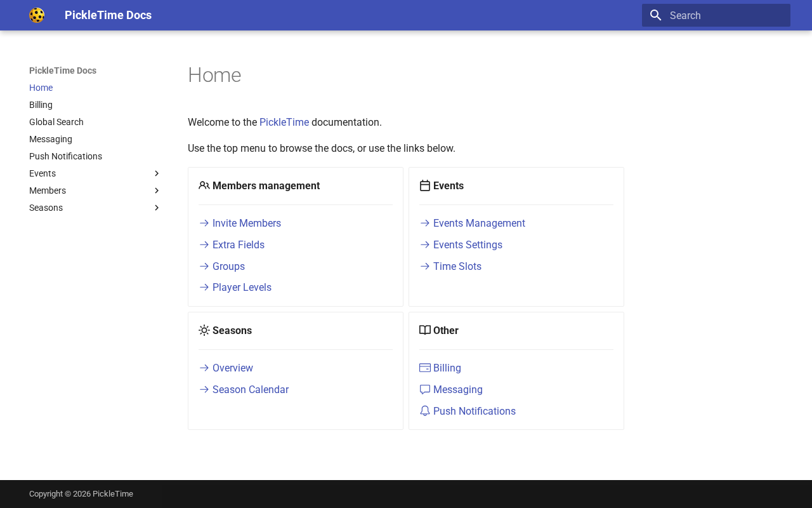Click the PickleTime pickleball logo icon
The image size is (812, 508).
point(37,15)
